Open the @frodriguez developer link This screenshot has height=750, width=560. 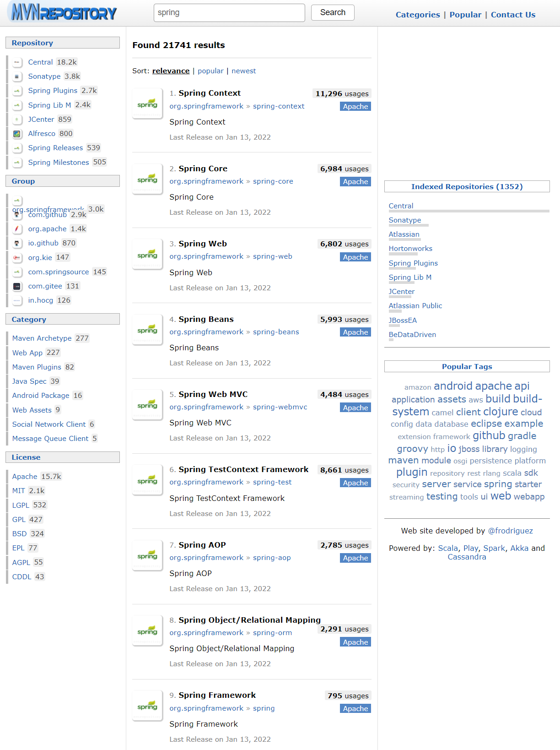510,531
